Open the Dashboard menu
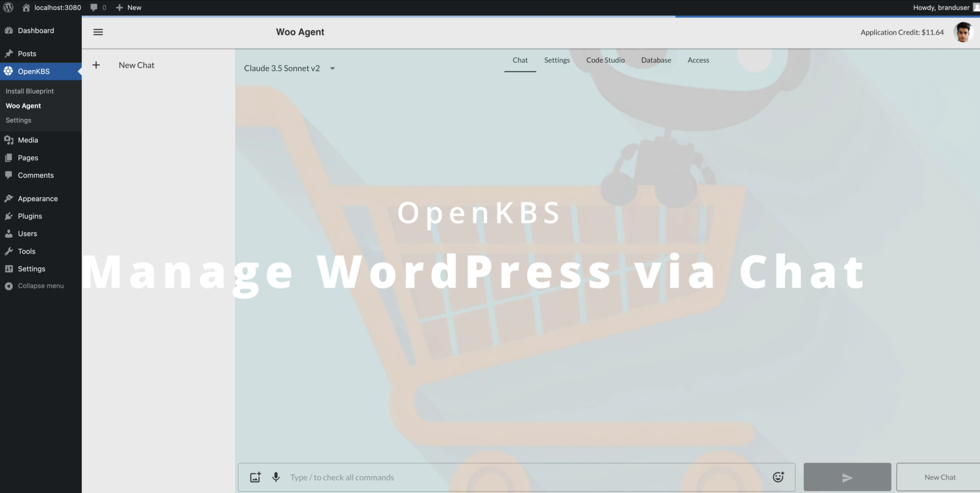 point(36,30)
